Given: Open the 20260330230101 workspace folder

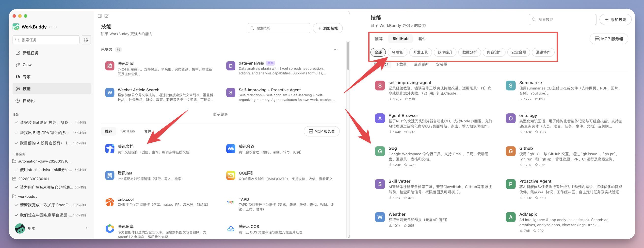Looking at the screenshot, I should [x=31, y=179].
